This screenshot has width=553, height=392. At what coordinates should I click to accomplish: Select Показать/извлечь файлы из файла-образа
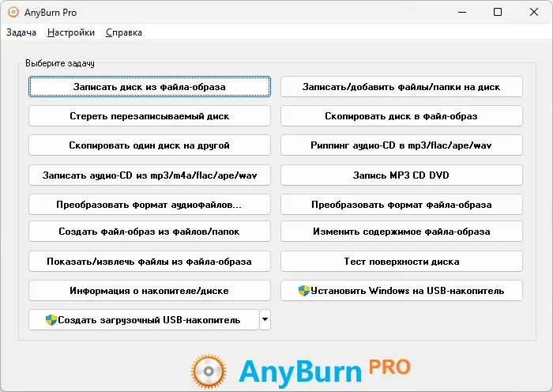click(149, 262)
